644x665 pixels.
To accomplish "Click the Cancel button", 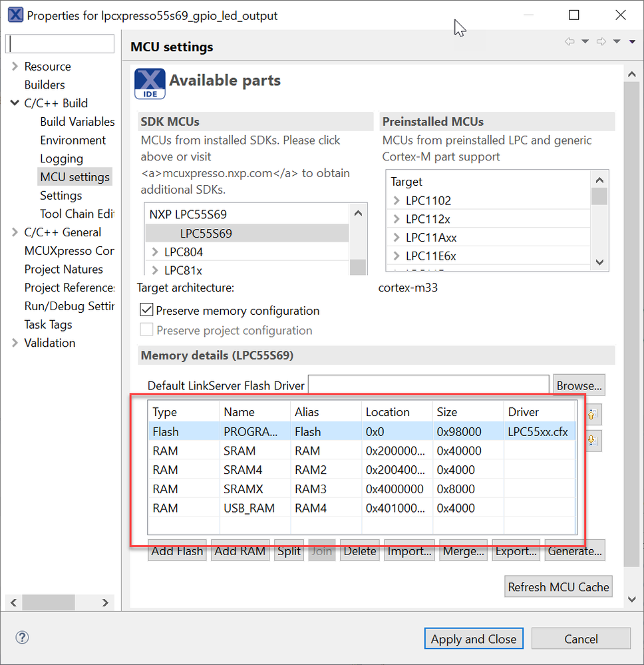I will pos(581,638).
